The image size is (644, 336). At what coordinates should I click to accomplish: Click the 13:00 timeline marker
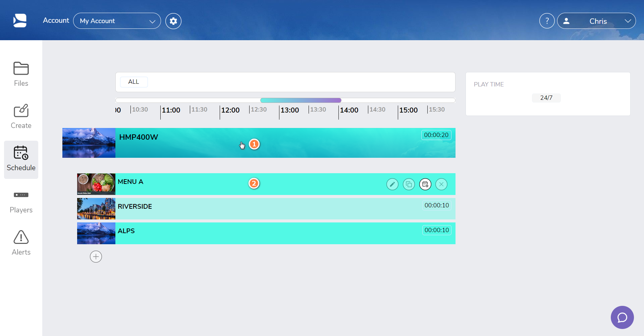[290, 110]
